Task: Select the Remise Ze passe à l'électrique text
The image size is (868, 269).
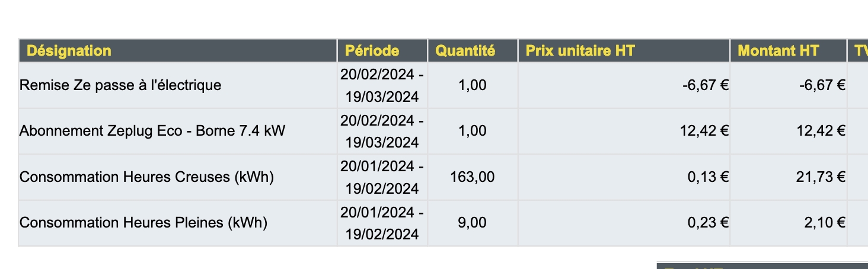Action: pyautogui.click(x=120, y=85)
